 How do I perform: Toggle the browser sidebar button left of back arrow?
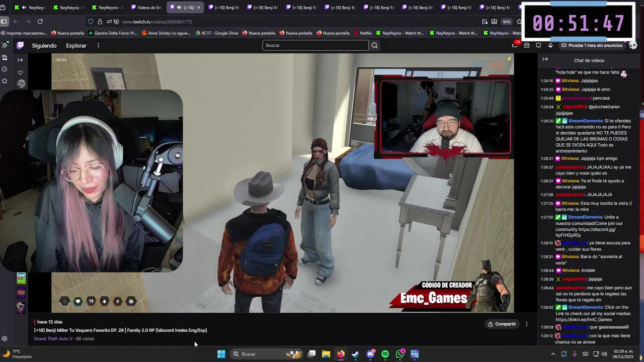pos(4,22)
